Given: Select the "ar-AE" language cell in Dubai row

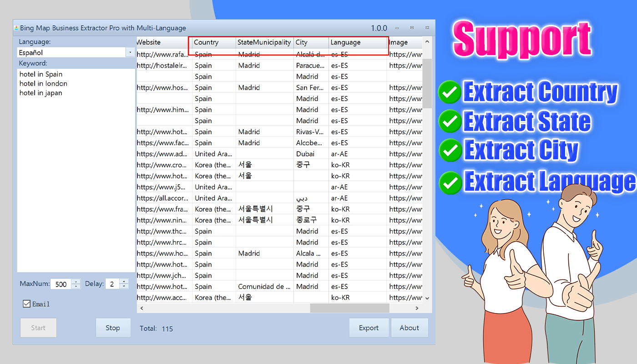Looking at the screenshot, I should [x=358, y=154].
